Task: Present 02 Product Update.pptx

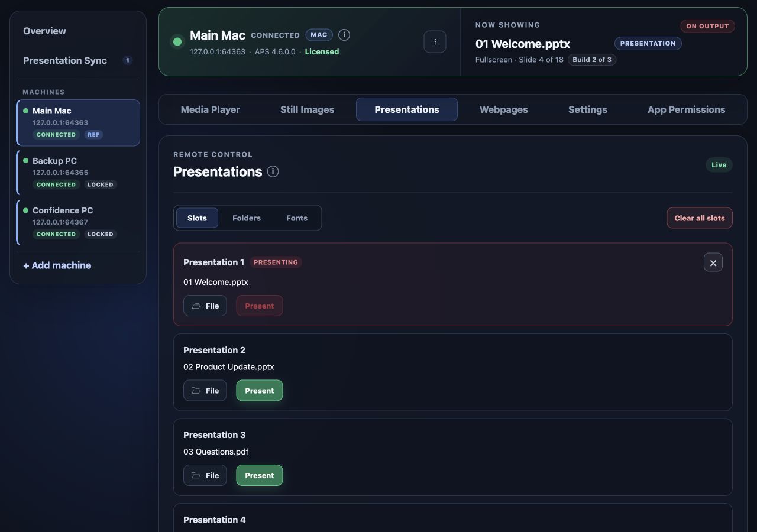Action: point(260,391)
